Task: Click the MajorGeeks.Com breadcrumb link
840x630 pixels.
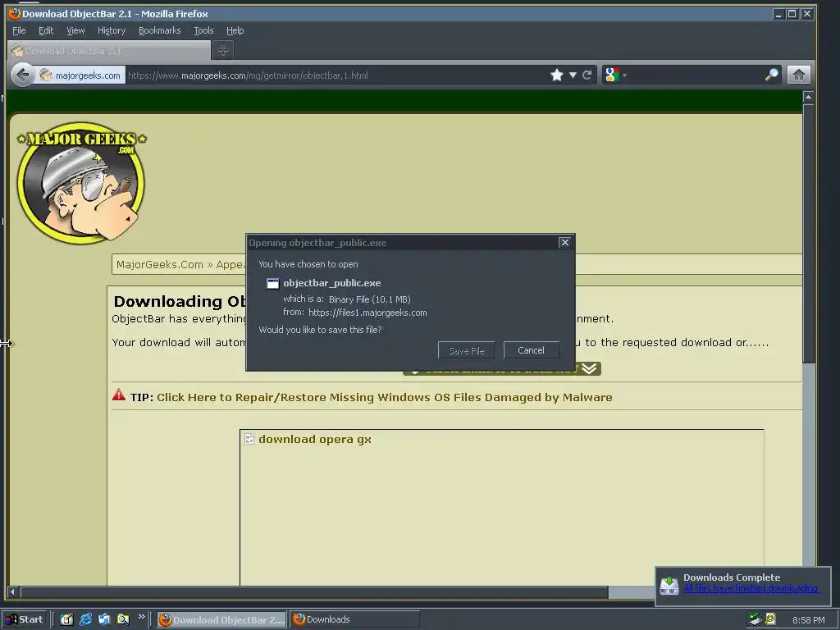Action: (160, 265)
